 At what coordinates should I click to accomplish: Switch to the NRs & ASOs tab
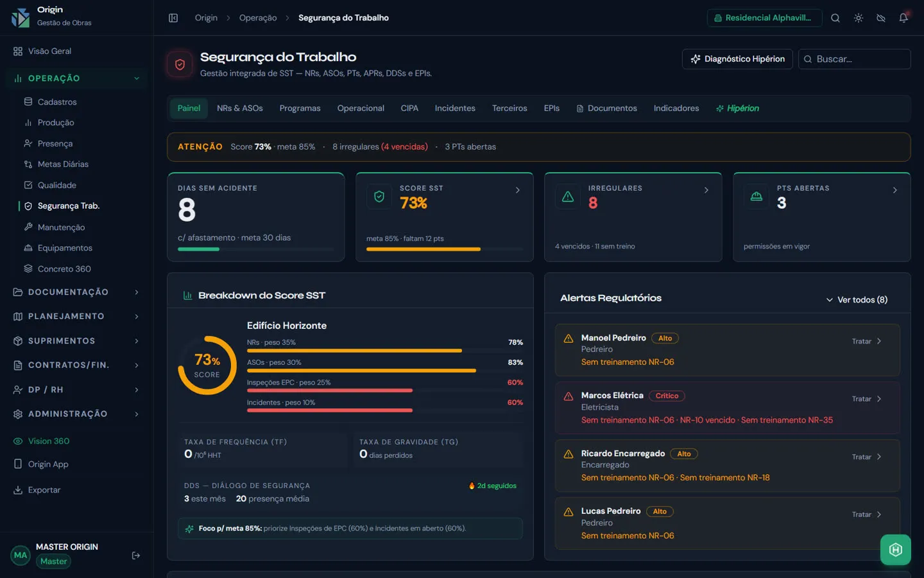click(240, 109)
